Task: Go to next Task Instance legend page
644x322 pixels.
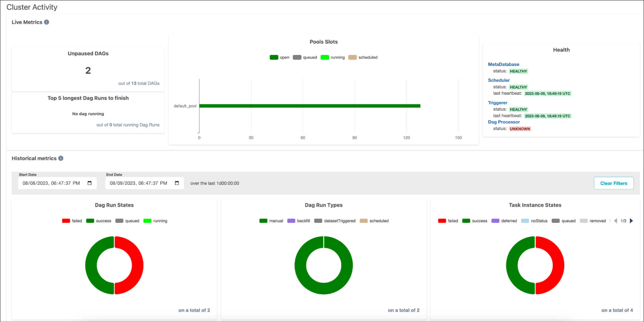Action: tap(631, 221)
